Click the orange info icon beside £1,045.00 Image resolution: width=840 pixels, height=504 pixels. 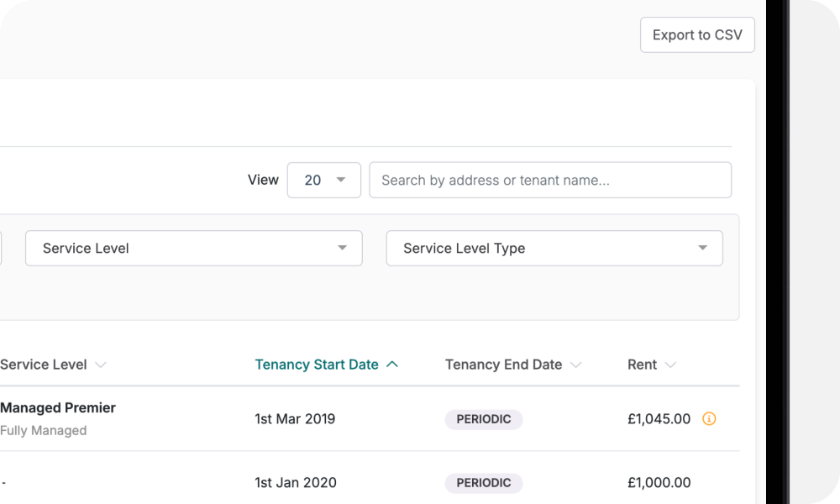click(x=710, y=419)
